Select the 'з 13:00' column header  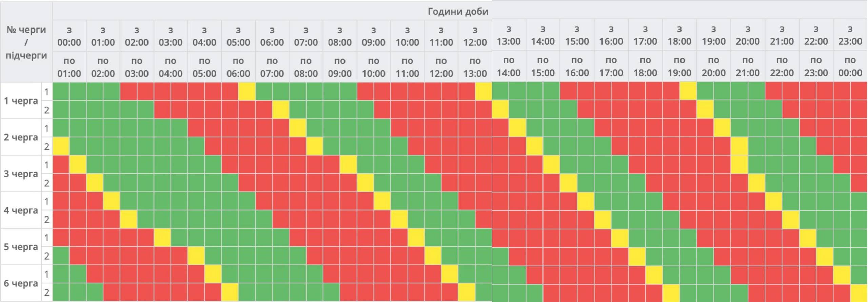(509, 35)
